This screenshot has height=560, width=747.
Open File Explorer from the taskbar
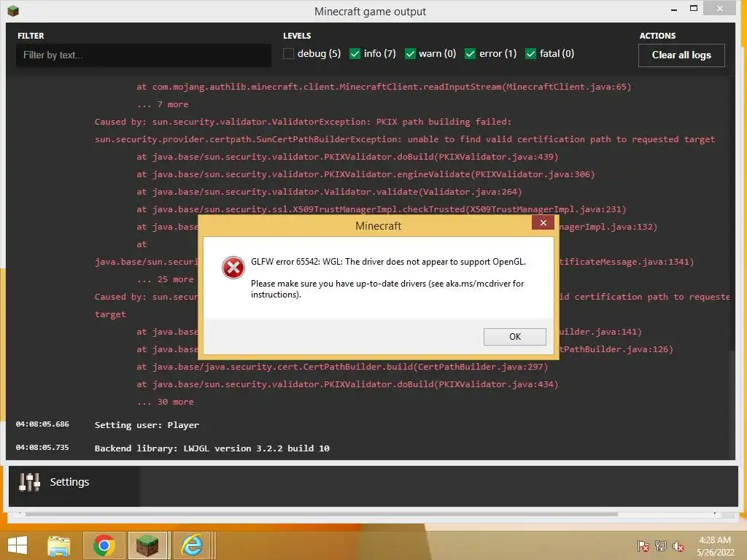tap(59, 545)
